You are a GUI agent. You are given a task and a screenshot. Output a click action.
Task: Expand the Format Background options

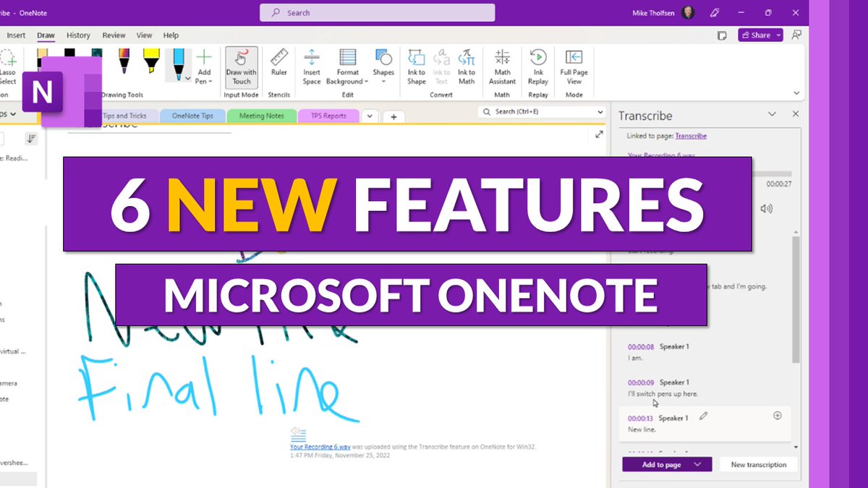click(x=348, y=67)
